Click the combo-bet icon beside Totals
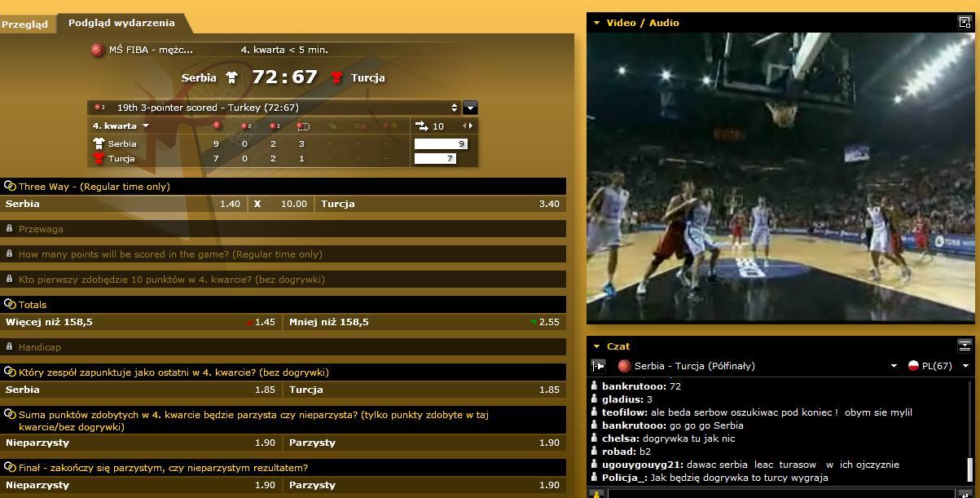This screenshot has width=980, height=498. 10,305
